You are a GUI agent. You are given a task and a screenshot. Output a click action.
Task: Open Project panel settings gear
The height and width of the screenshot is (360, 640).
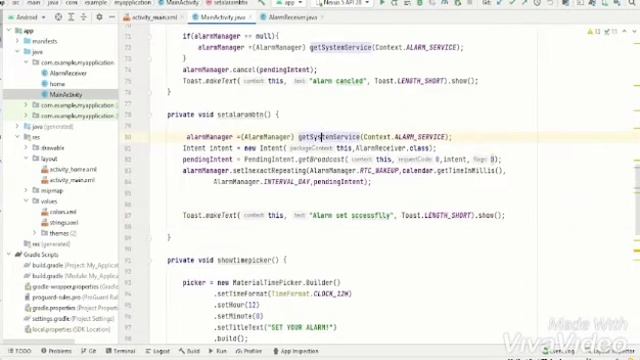(99, 17)
